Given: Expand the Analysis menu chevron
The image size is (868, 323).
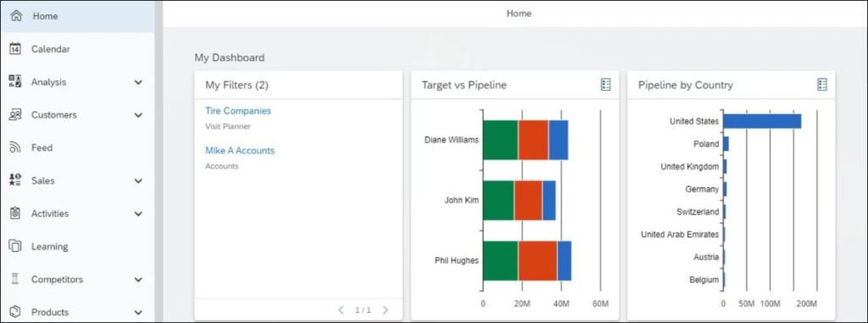Looking at the screenshot, I should (138, 82).
